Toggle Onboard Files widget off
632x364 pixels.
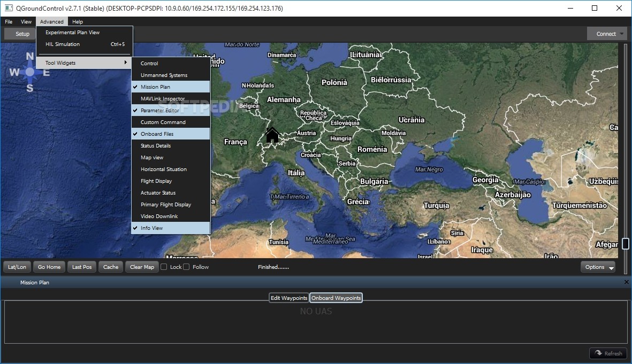(171, 134)
